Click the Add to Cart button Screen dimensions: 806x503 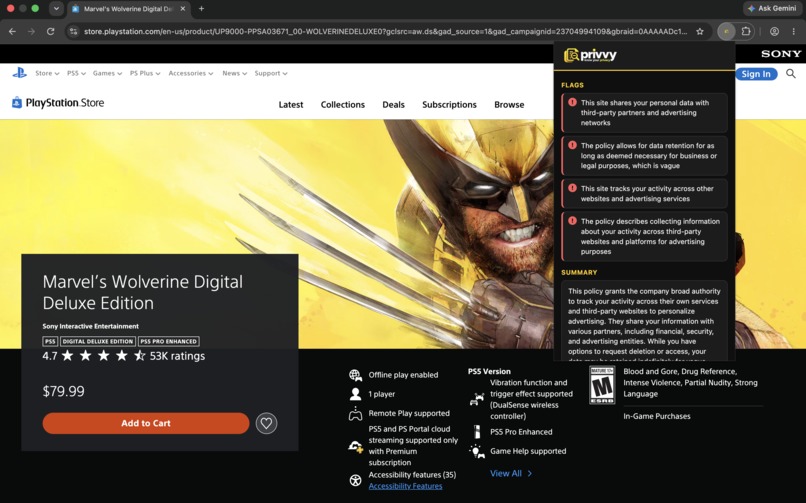[x=146, y=423]
